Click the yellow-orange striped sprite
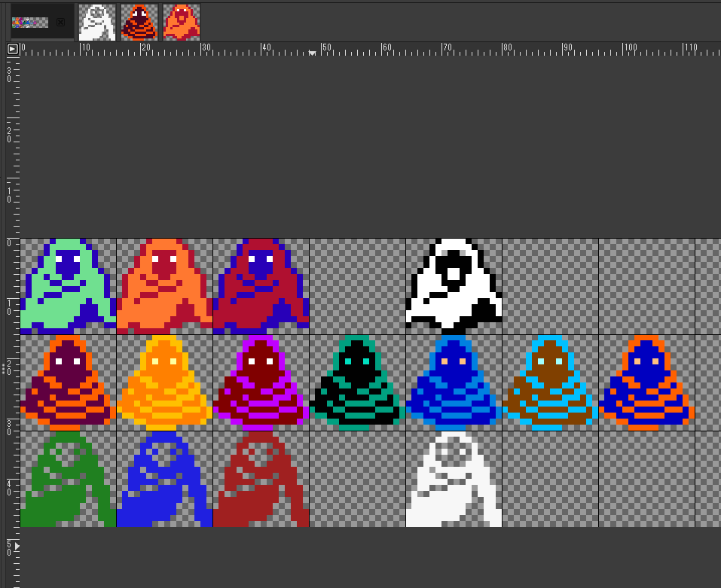 (164, 382)
